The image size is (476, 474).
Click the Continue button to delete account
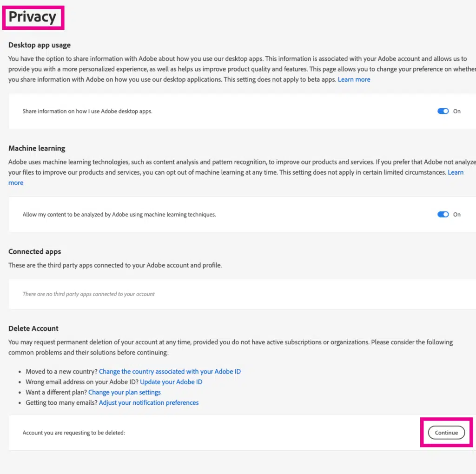point(446,433)
